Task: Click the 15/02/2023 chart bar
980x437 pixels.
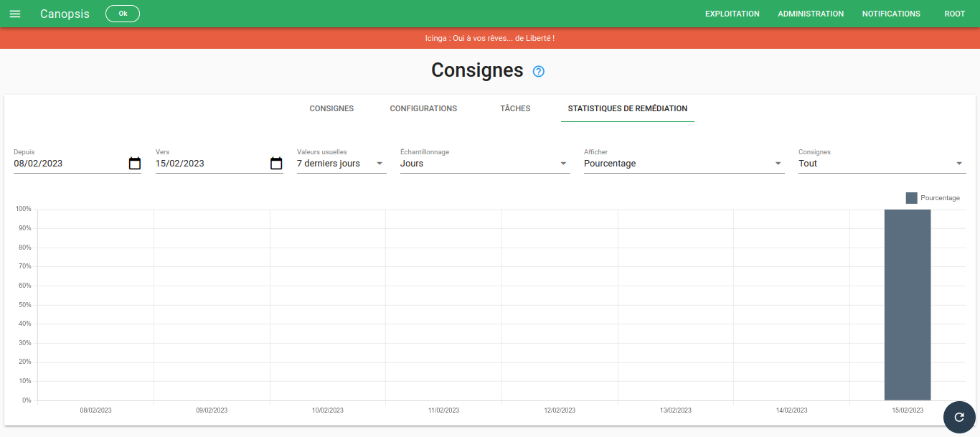Action: click(x=908, y=305)
